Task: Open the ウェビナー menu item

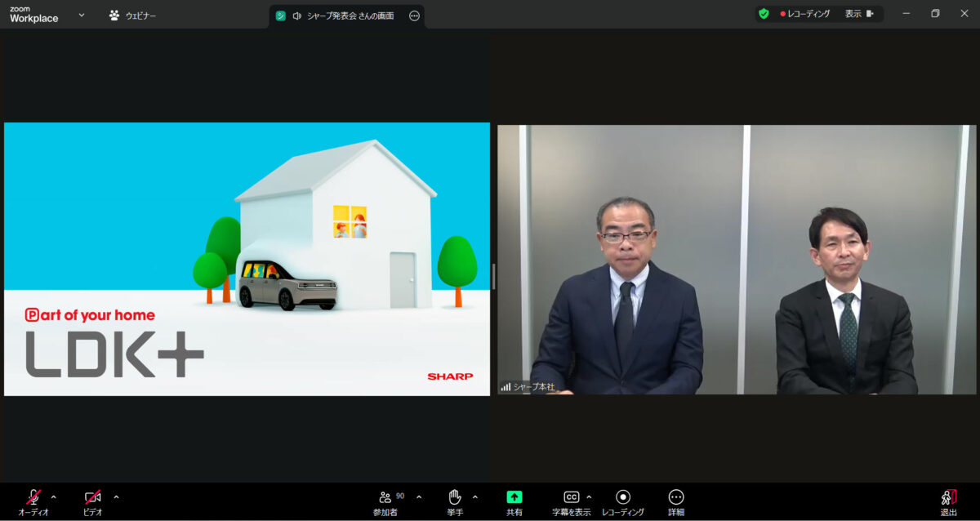Action: tap(132, 16)
